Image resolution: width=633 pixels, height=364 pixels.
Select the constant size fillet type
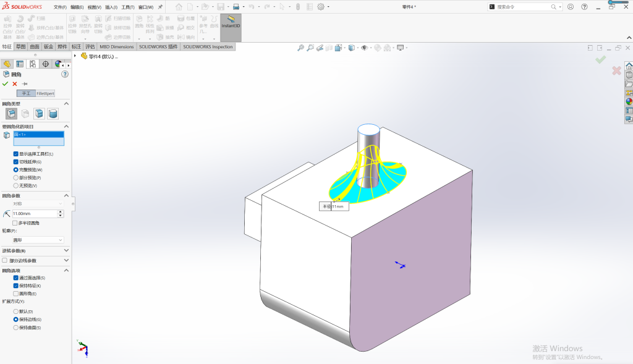11,114
